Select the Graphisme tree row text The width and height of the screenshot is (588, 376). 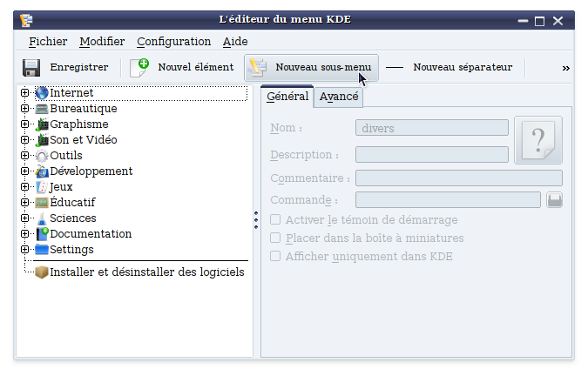(x=79, y=124)
